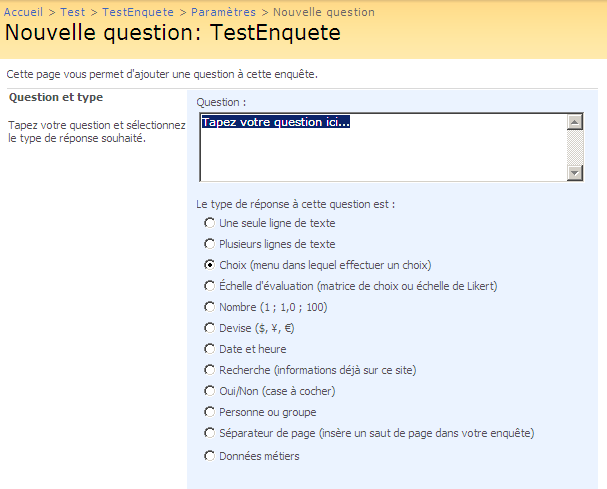This screenshot has width=607, height=489.
Task: Go to the Test breadcrumb link
Action: click(73, 12)
